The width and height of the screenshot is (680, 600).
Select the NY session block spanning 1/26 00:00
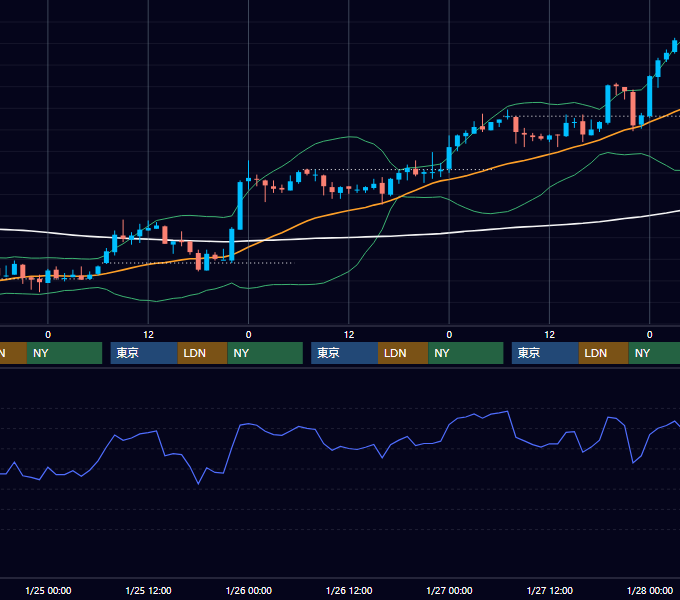[265, 353]
